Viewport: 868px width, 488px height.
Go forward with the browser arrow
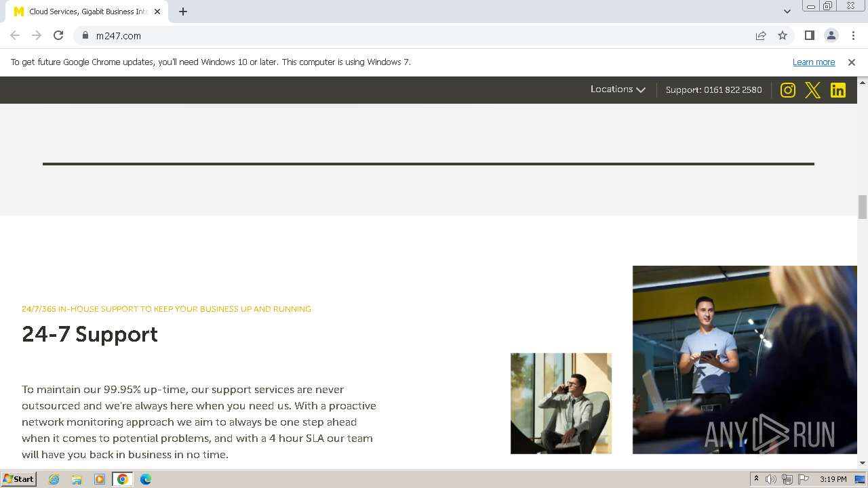click(x=37, y=35)
